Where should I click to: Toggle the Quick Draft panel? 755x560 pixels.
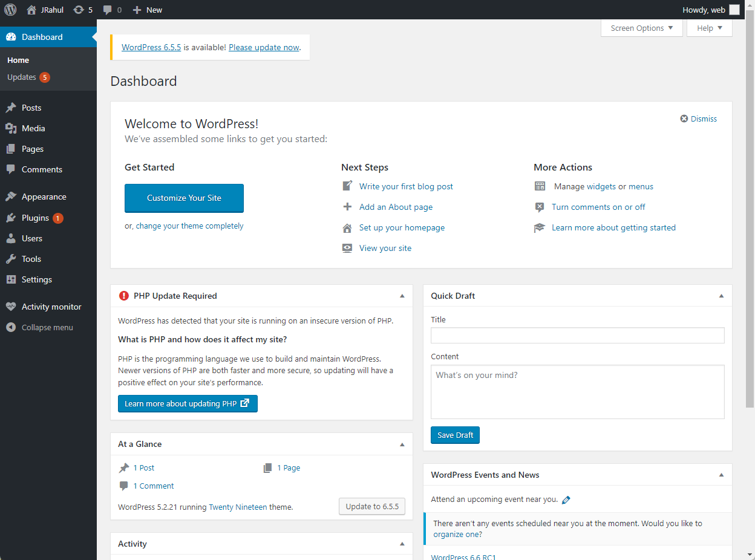tap(721, 296)
